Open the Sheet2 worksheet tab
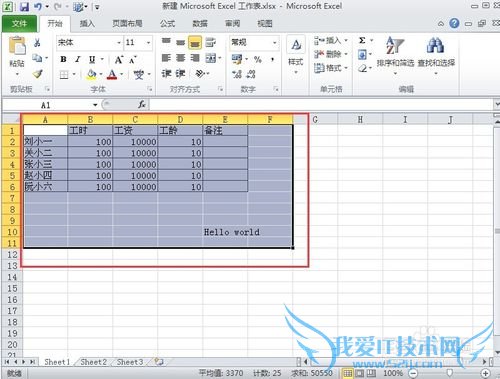Viewport: 500px width, 379px height. [93, 362]
